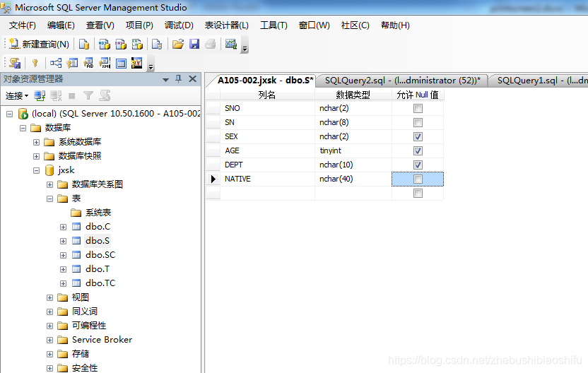Expand the dbo.SC table node

pyautogui.click(x=64, y=255)
